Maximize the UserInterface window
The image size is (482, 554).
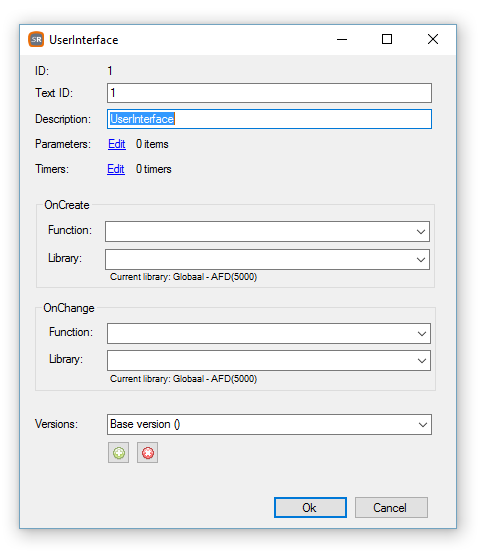coord(387,39)
